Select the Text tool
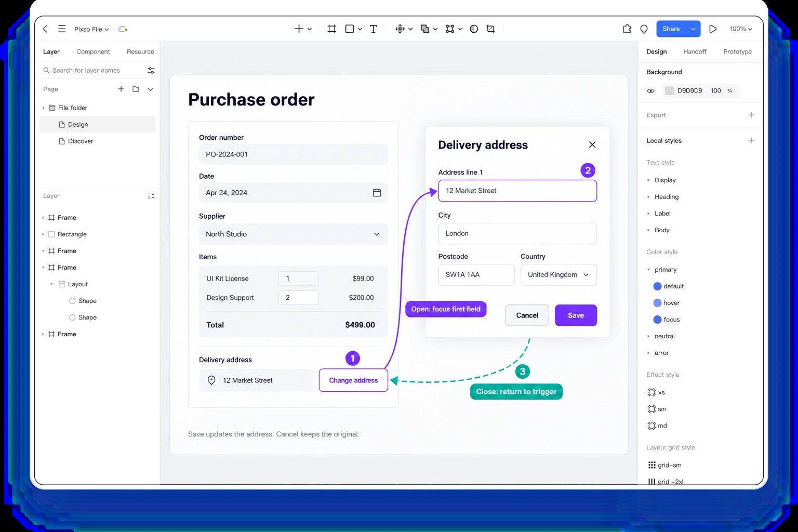Screen dimensions: 798x532 374,29
